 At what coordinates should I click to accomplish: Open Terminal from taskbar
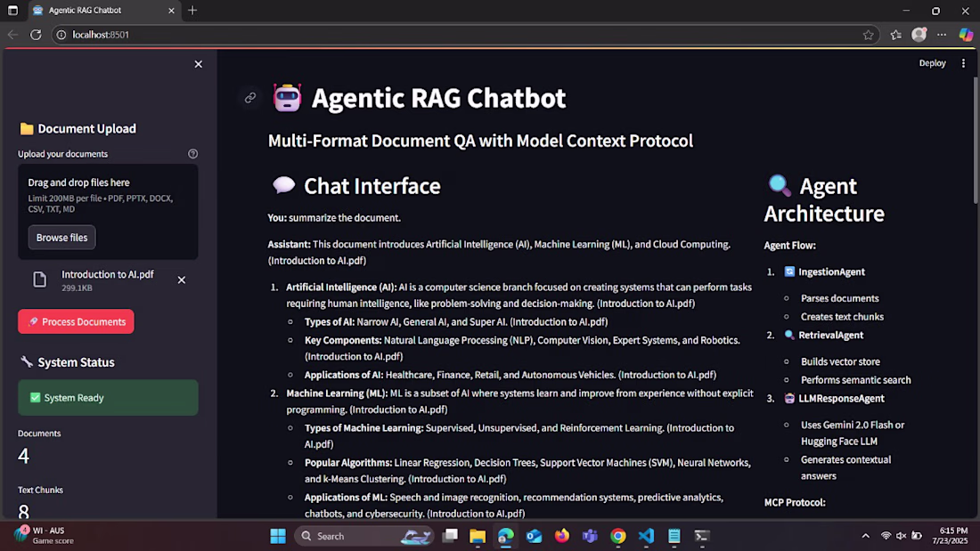702,536
